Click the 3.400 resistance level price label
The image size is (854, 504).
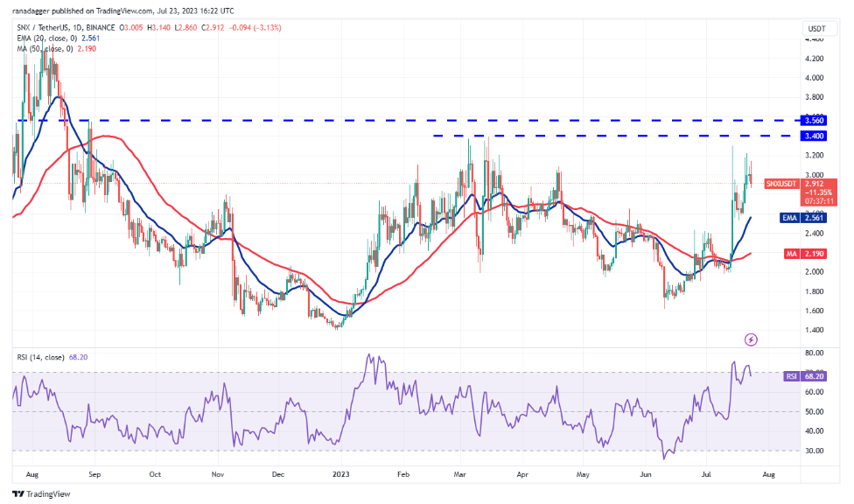point(814,136)
